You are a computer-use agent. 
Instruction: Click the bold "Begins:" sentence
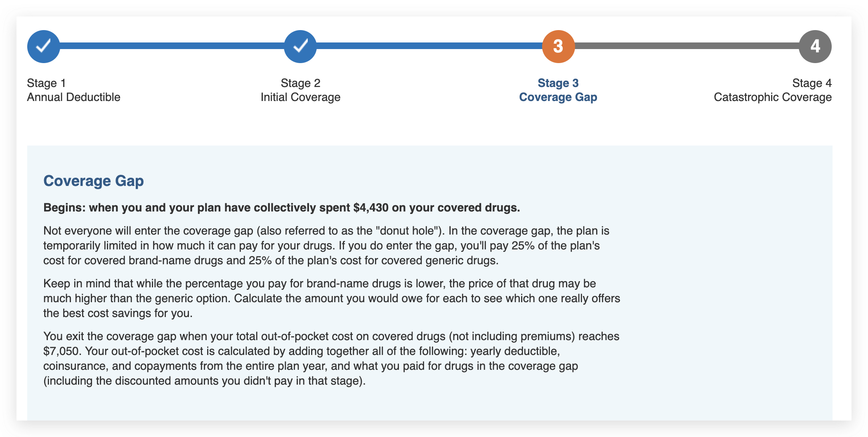click(x=281, y=208)
